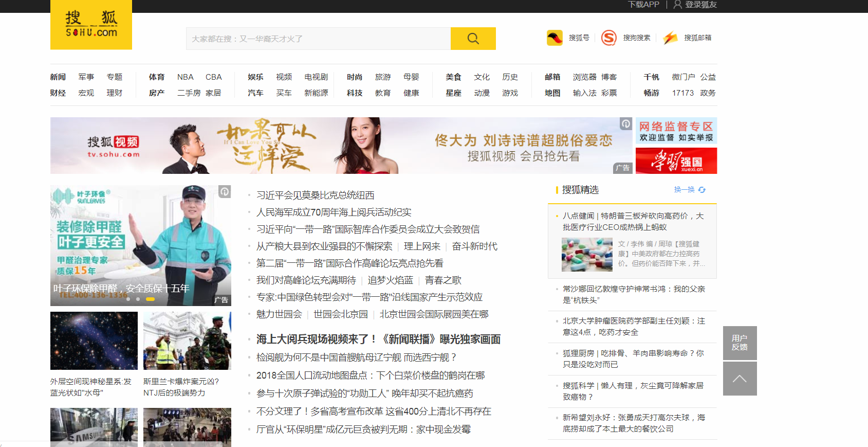Click the ad info icon on video banner
Viewport: 868px width, 447px height.
point(625,123)
